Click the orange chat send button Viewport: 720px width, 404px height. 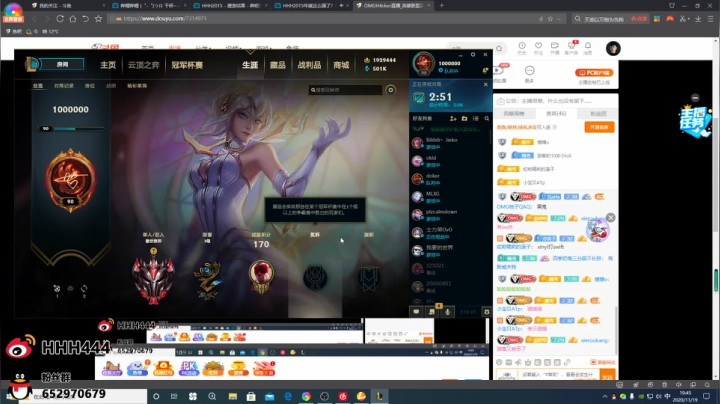coord(607,376)
